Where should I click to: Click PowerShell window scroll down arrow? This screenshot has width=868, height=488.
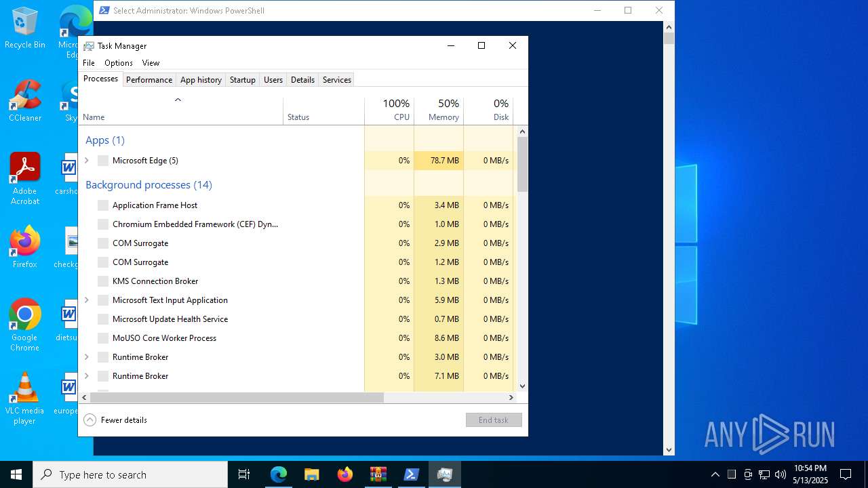[x=669, y=449]
